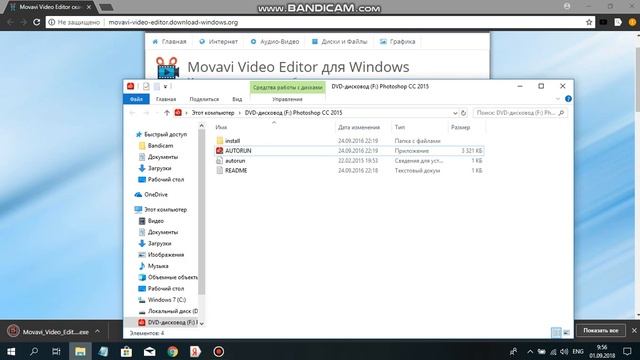Sort by Дата изменения column
640x360 pixels.
coord(359,127)
